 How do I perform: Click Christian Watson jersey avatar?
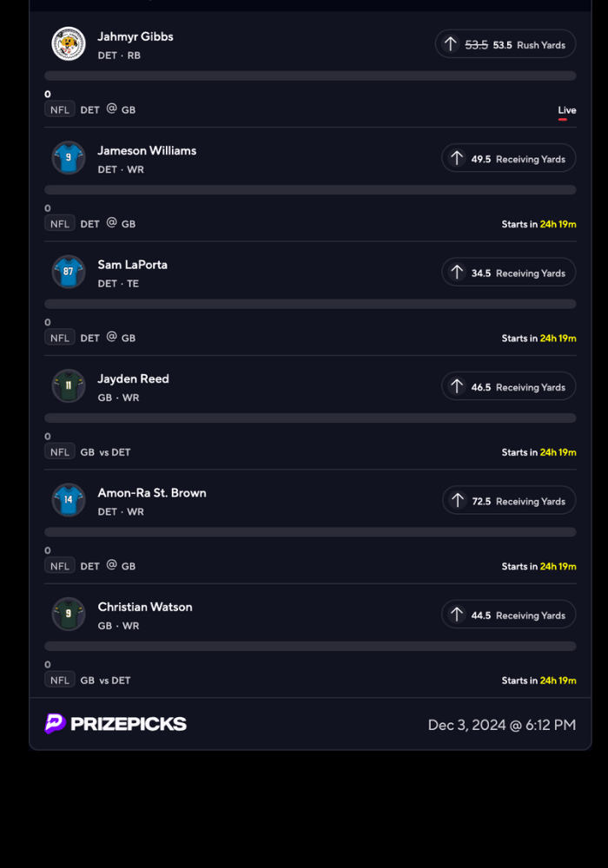pos(69,614)
